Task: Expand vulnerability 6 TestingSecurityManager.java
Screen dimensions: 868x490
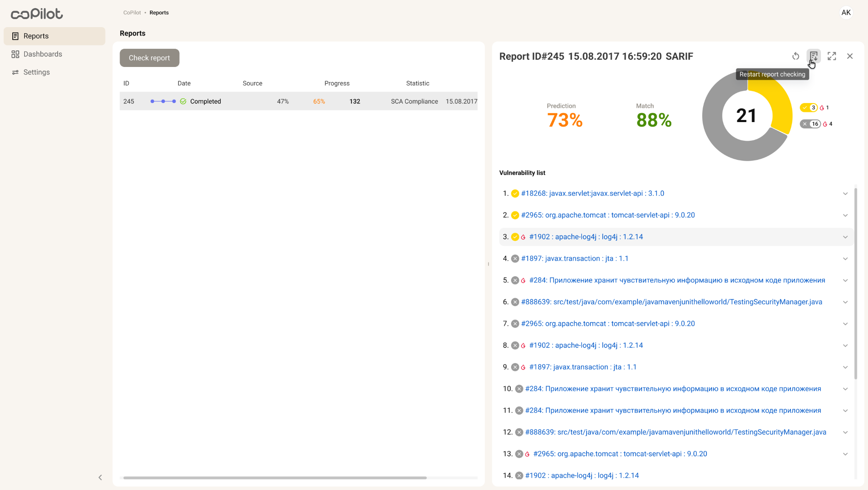Action: [x=845, y=302]
